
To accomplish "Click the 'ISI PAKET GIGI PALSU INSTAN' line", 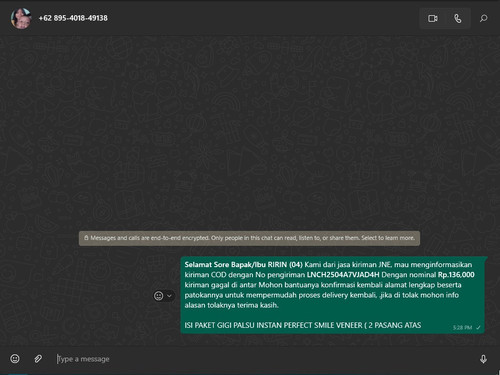I will 303,325.
